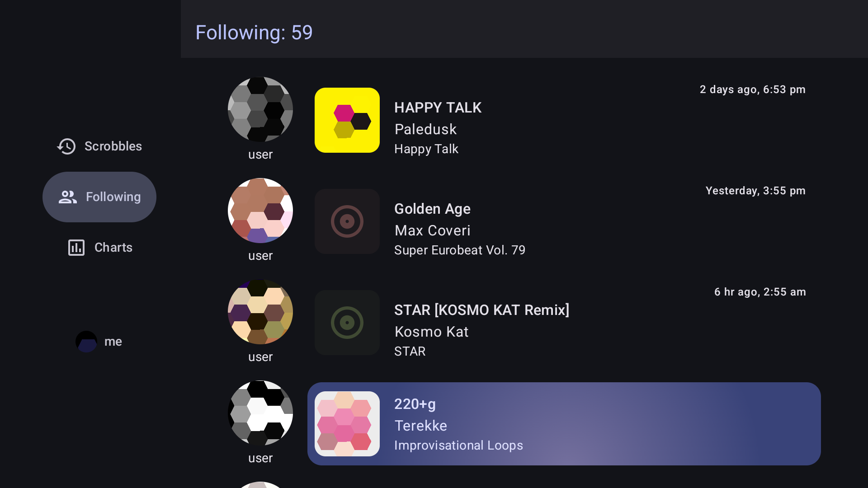
Task: Click the STAR placeholder disc artwork
Action: [347, 323]
